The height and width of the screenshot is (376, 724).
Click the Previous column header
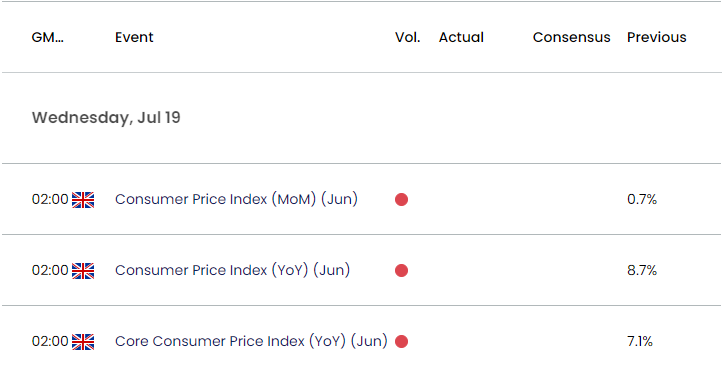(x=657, y=37)
